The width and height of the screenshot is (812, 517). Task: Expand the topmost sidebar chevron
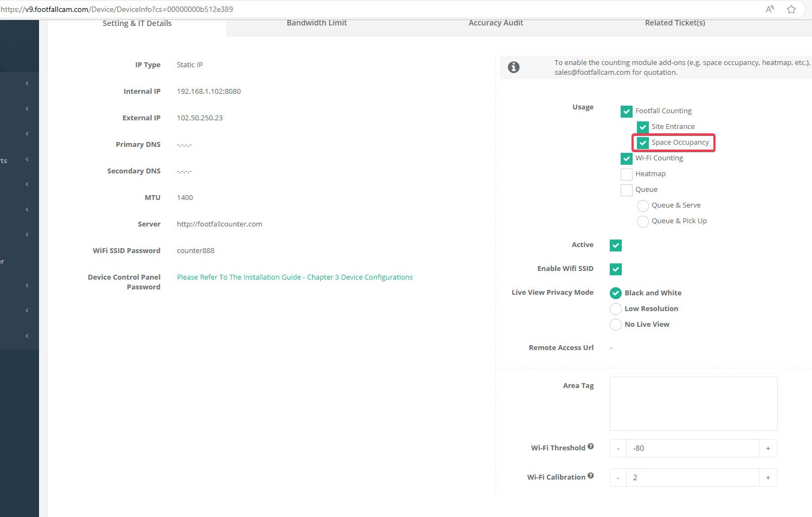(28, 83)
